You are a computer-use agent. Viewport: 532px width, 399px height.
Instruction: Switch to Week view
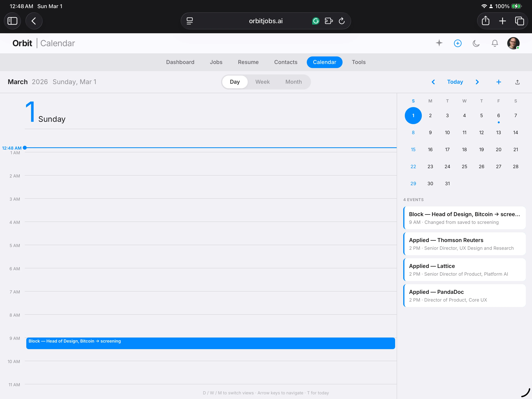point(262,82)
